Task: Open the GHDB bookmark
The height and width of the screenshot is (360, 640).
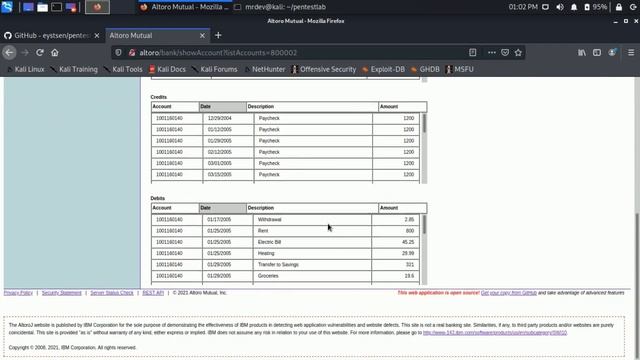Action: 425,69
